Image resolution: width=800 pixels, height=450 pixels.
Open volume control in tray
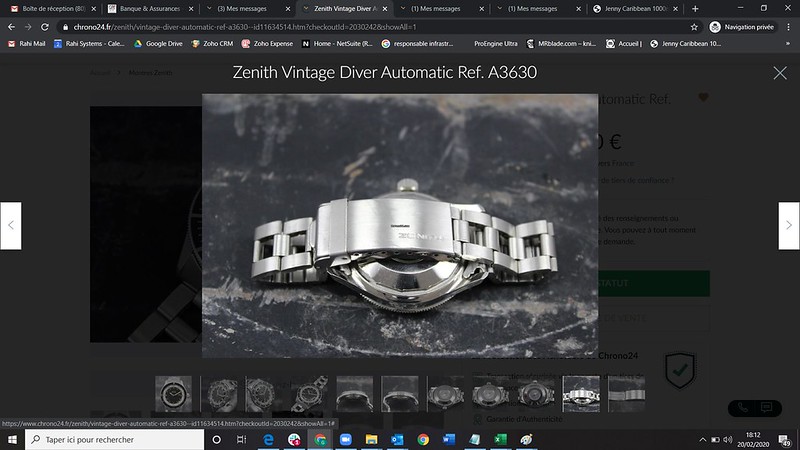coord(728,439)
